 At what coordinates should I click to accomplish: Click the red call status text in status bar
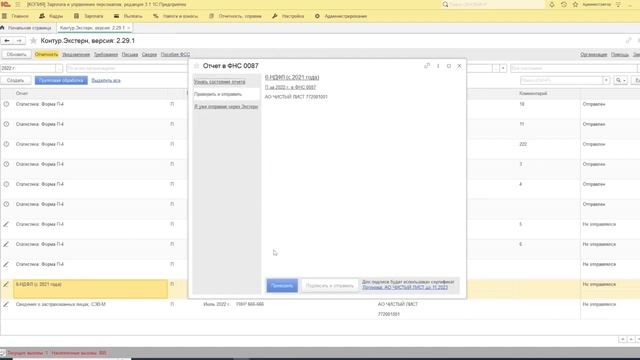pos(57,353)
